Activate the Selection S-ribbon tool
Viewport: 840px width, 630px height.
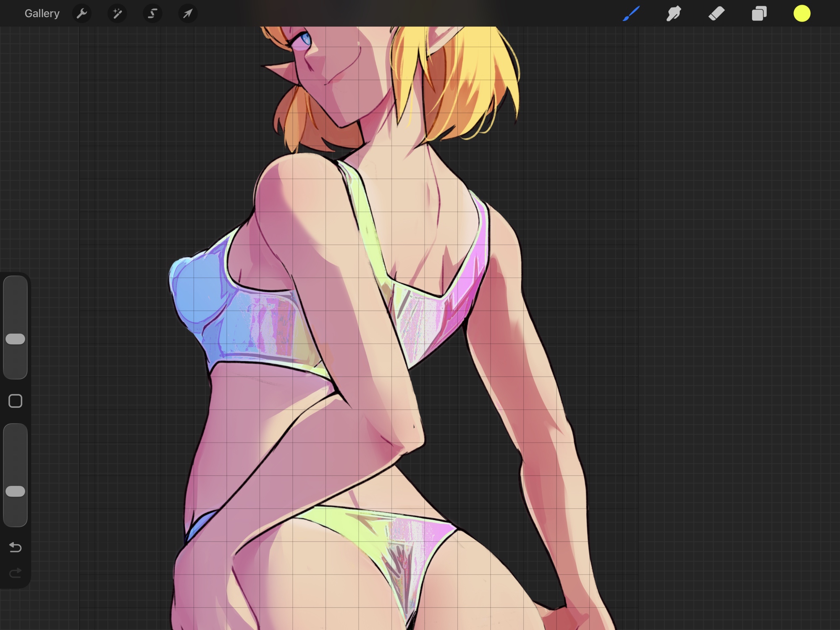pos(152,13)
